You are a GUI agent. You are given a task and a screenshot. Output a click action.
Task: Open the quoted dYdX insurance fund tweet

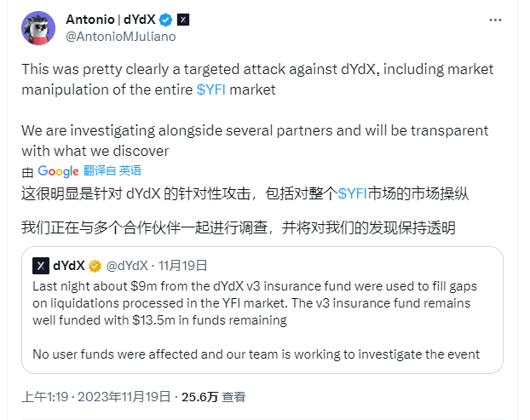tap(262, 310)
